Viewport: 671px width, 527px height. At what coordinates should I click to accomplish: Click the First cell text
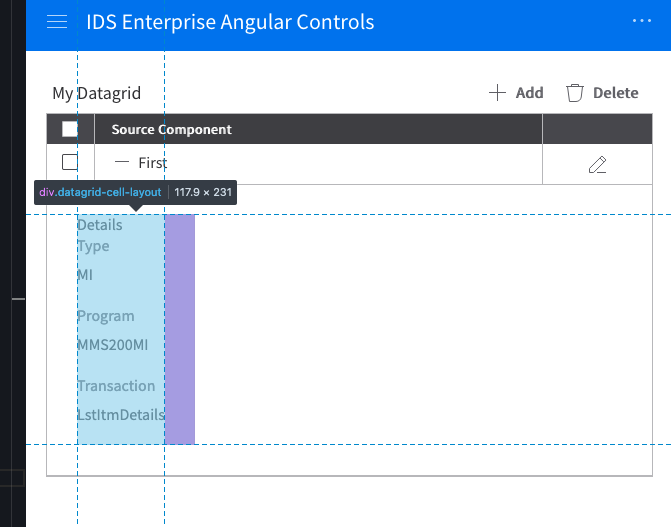click(x=153, y=163)
